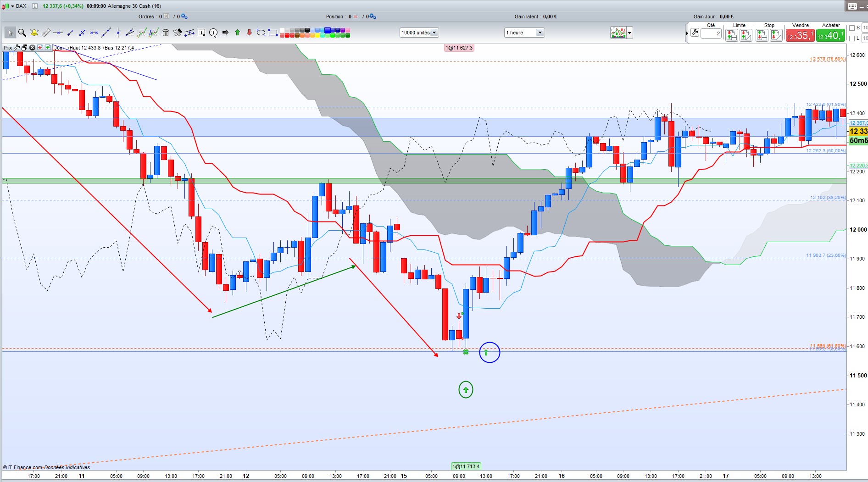Move the Prix panel down
The width and height of the screenshot is (868, 482).
(40, 48)
